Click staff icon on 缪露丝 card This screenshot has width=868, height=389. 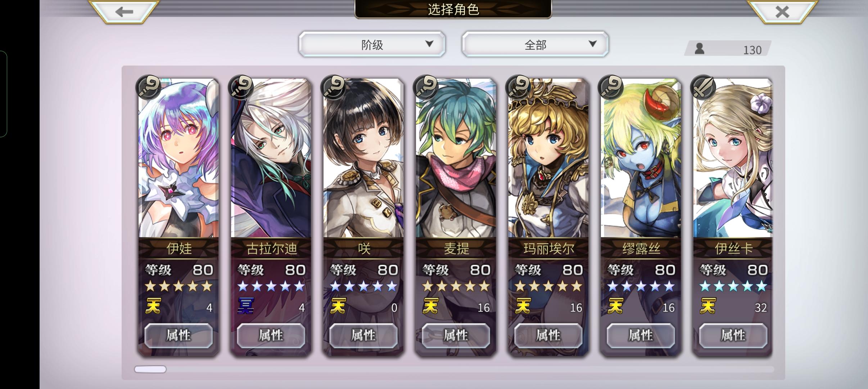tap(611, 87)
